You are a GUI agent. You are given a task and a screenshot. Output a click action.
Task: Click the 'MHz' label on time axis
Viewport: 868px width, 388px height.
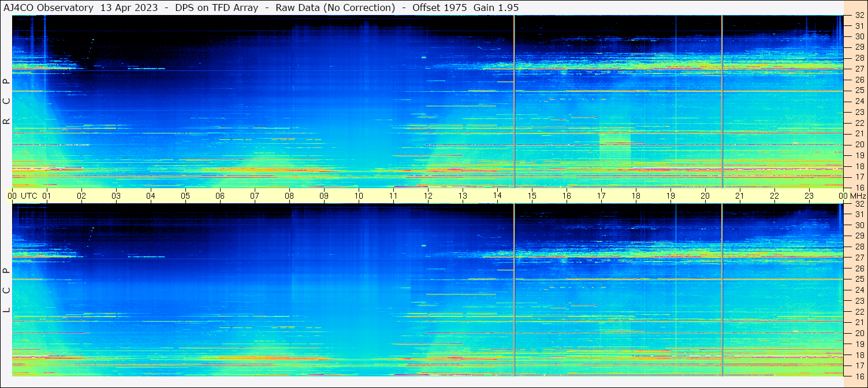pyautogui.click(x=858, y=196)
